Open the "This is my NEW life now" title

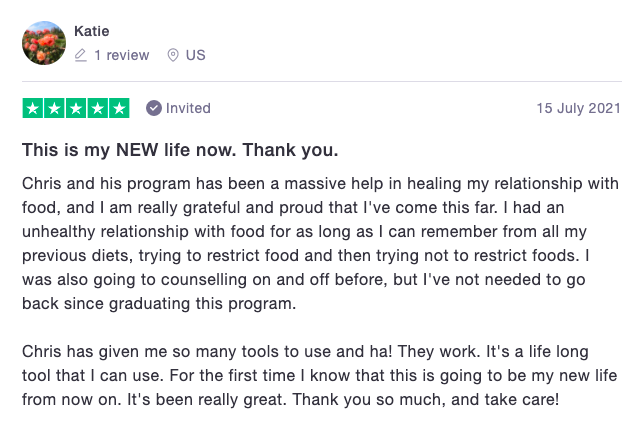180,151
